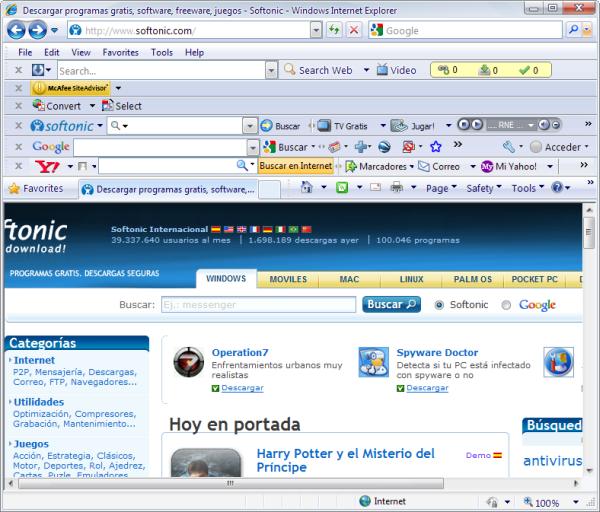Screen dimensions: 600x512
Task: Select the Google search radio button
Action: click(x=506, y=305)
